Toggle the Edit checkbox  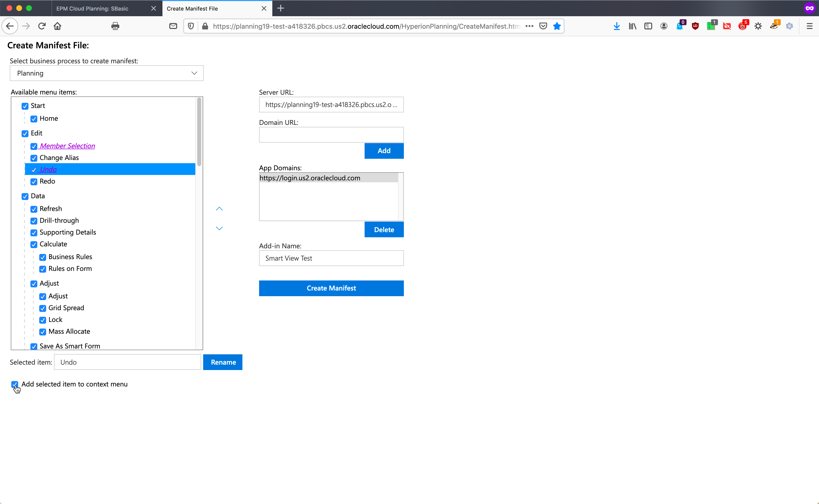(25, 134)
